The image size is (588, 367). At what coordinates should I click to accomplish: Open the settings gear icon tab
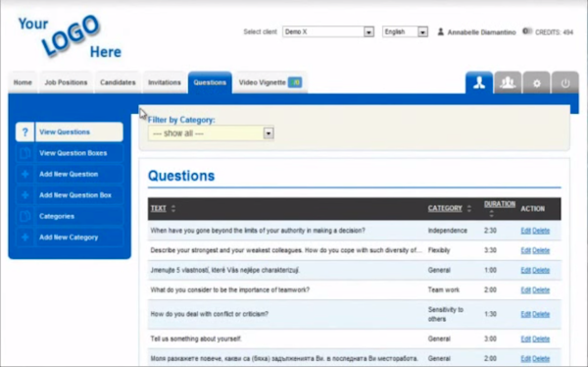[x=537, y=82]
